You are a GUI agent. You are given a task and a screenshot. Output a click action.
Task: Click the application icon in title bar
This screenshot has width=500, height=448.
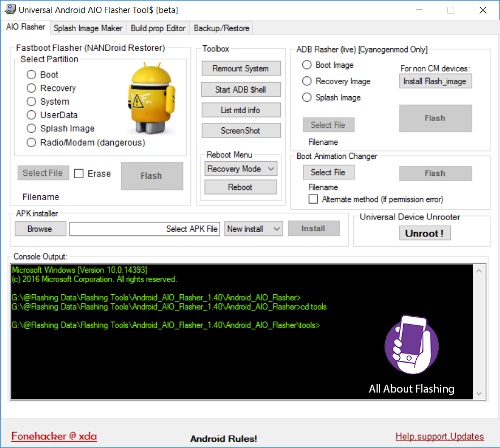(x=12, y=9)
